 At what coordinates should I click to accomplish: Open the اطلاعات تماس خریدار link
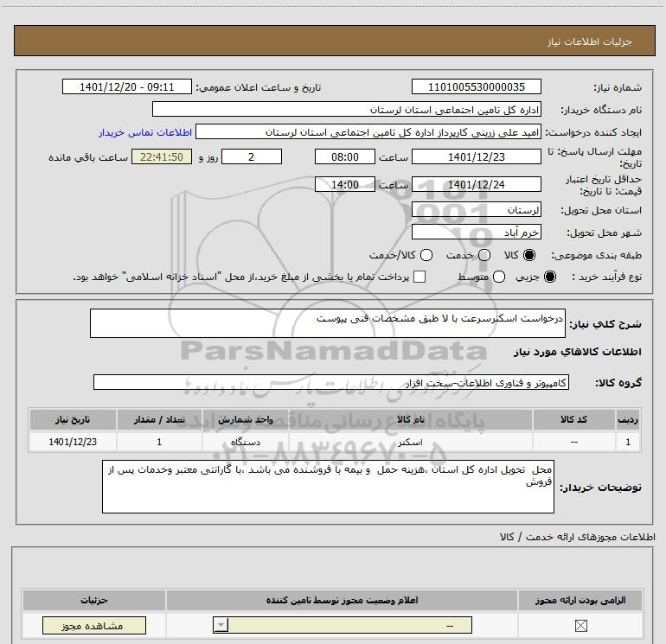[145, 132]
